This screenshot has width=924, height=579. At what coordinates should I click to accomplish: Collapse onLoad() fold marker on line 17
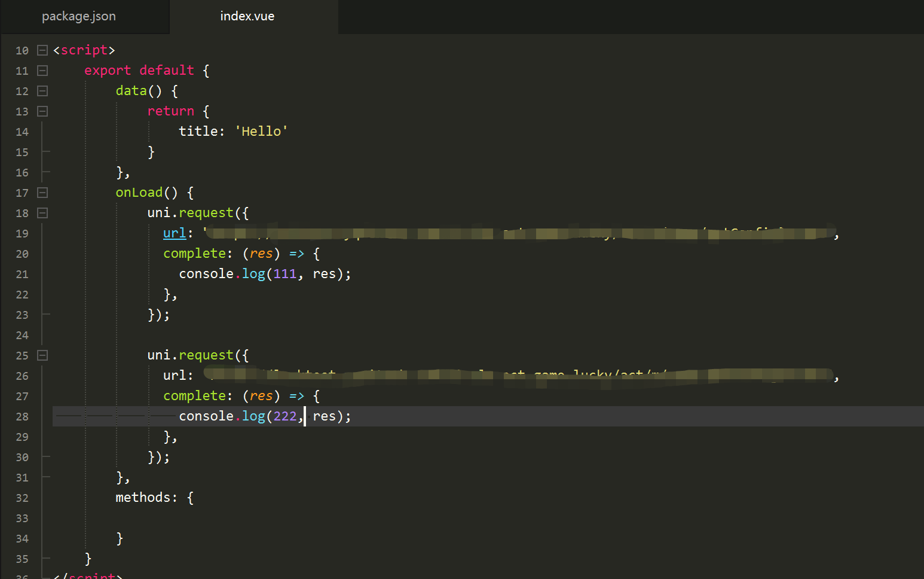(x=42, y=193)
